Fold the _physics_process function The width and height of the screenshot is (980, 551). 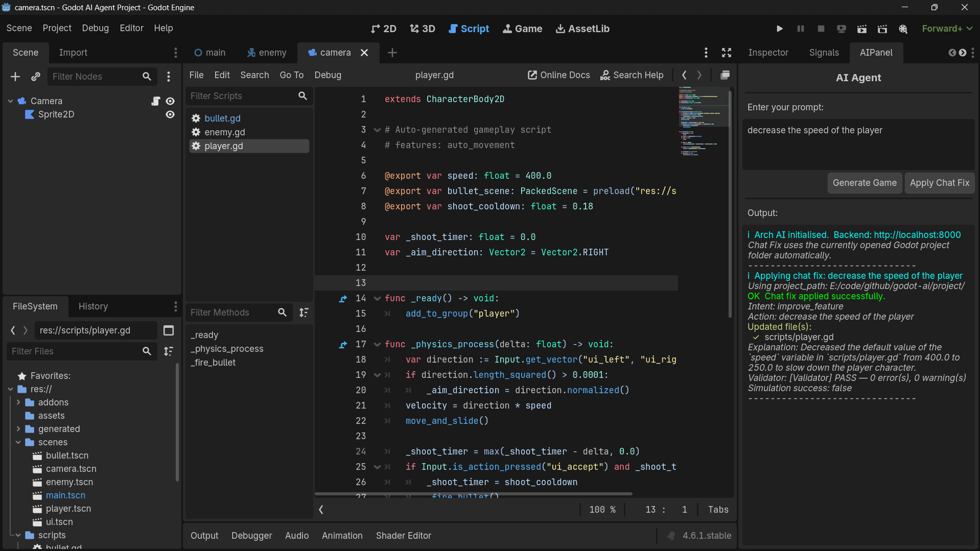[377, 344]
